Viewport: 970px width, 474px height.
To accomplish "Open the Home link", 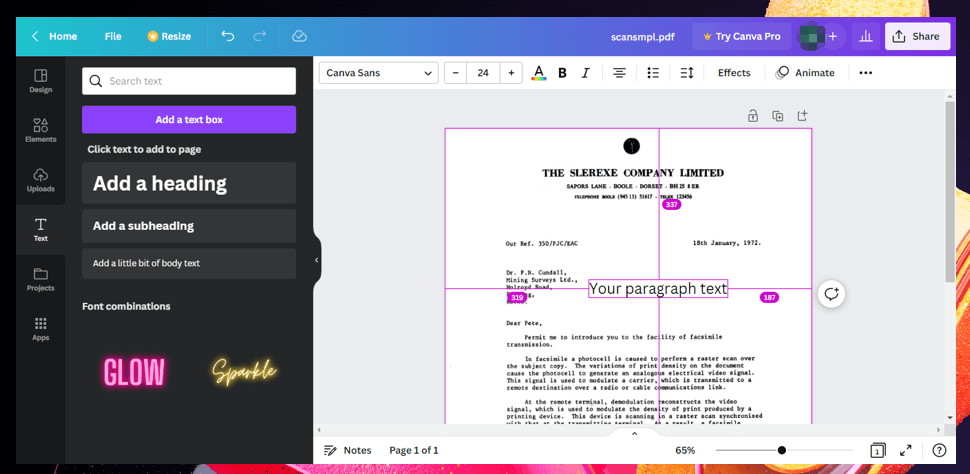I will 63,37.
